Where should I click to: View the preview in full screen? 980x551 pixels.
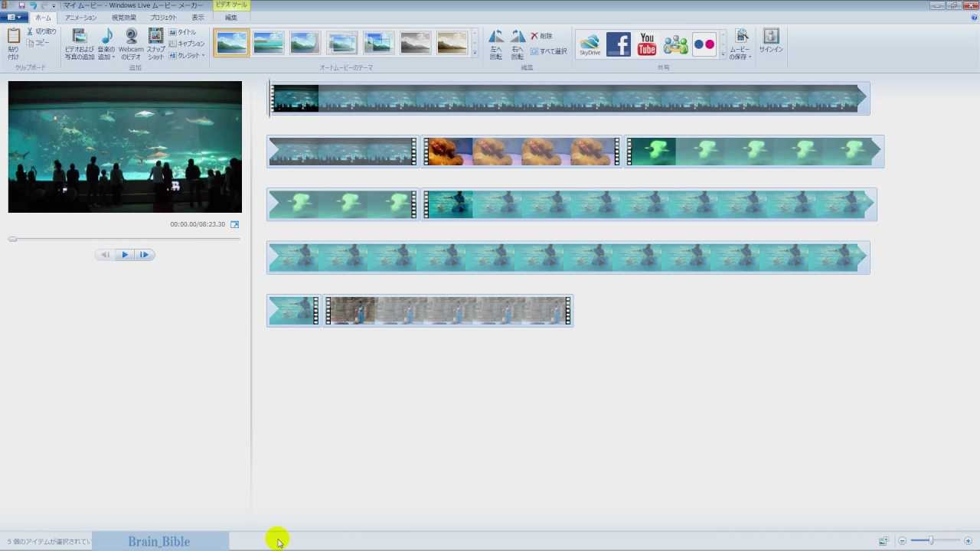235,224
